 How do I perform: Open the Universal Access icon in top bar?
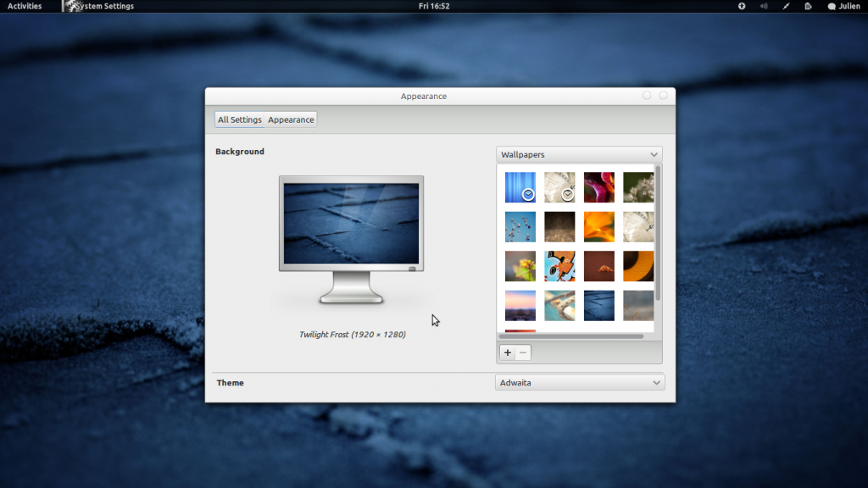point(742,6)
